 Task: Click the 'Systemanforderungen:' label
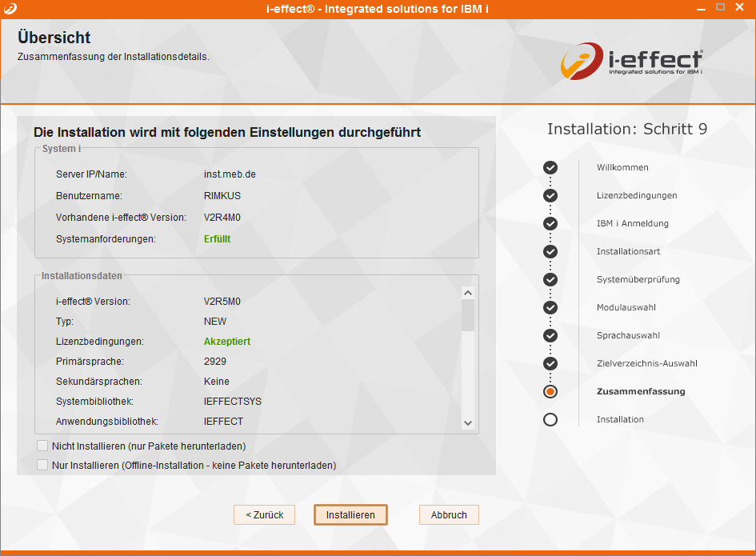point(106,239)
